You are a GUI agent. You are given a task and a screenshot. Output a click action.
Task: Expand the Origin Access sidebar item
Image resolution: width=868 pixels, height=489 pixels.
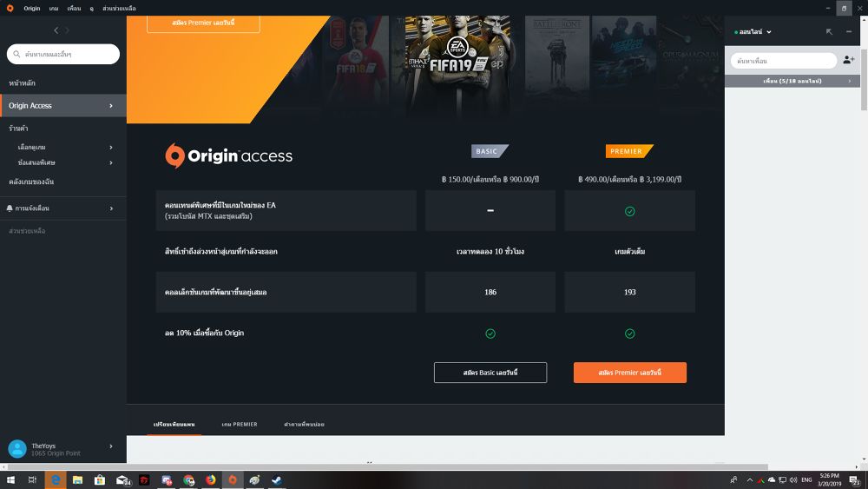[x=110, y=106]
